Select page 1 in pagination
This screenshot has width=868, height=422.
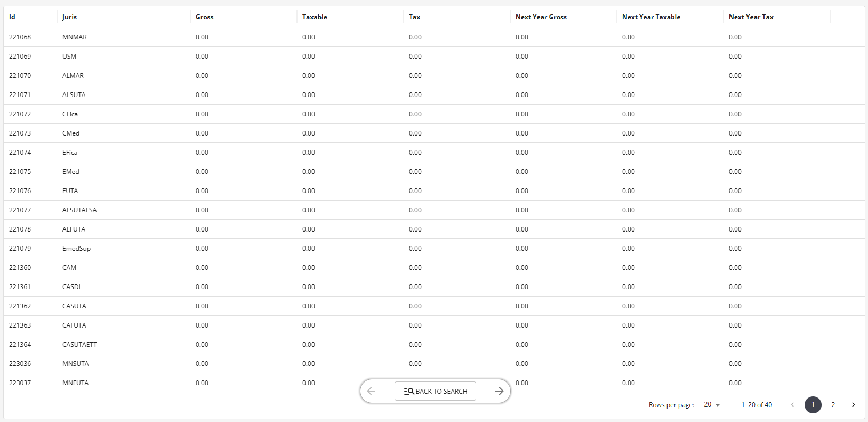tap(813, 405)
